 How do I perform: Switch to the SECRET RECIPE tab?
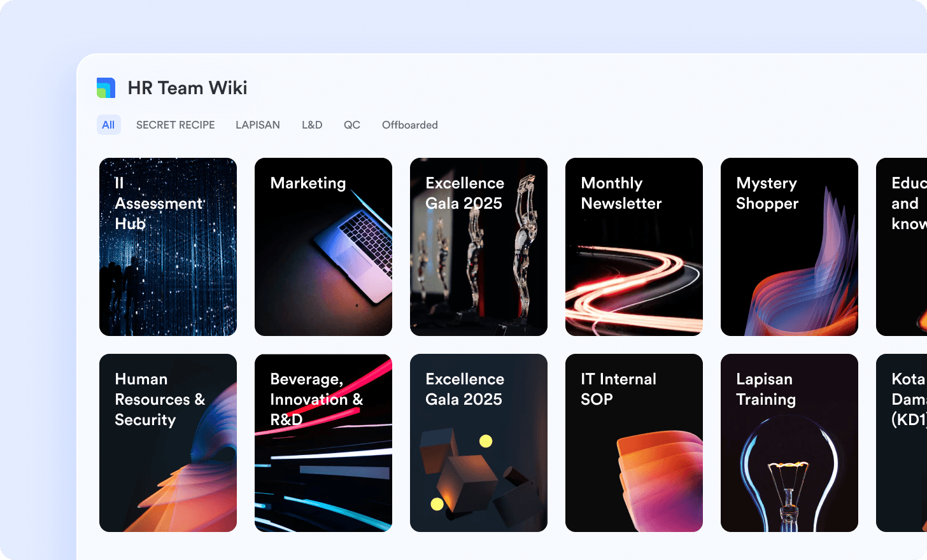point(176,125)
